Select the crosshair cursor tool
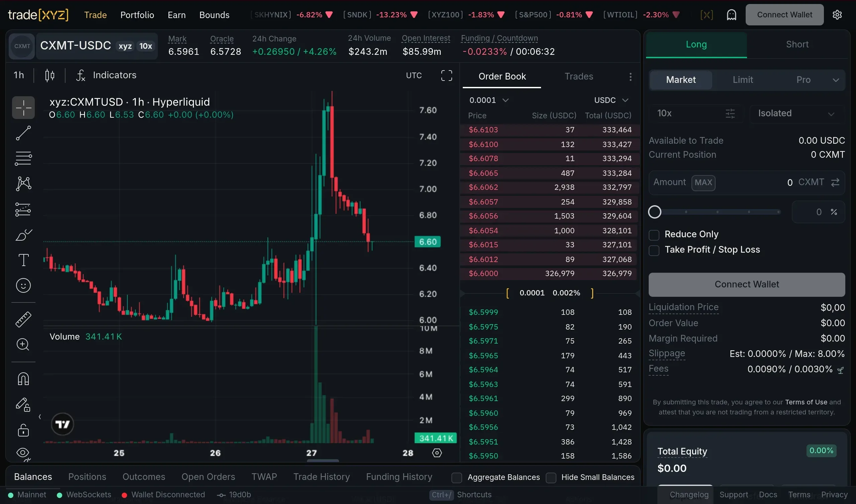Viewport: 856px width, 504px height. (23, 108)
